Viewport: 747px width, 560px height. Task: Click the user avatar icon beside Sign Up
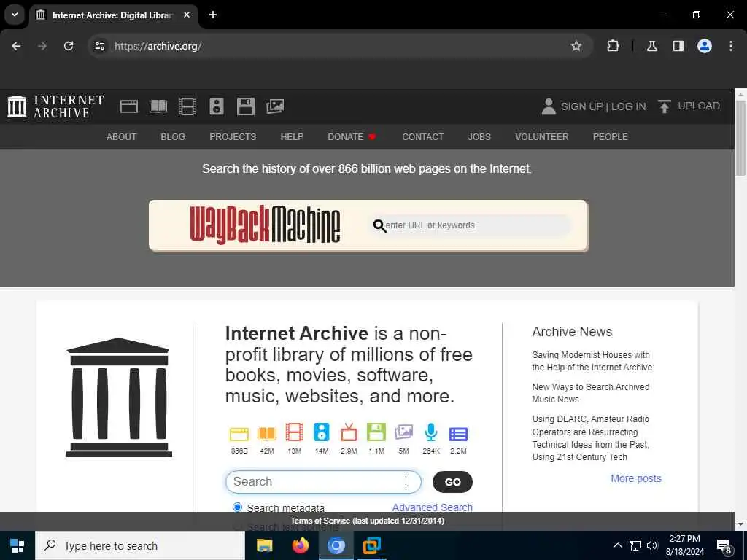(x=549, y=106)
